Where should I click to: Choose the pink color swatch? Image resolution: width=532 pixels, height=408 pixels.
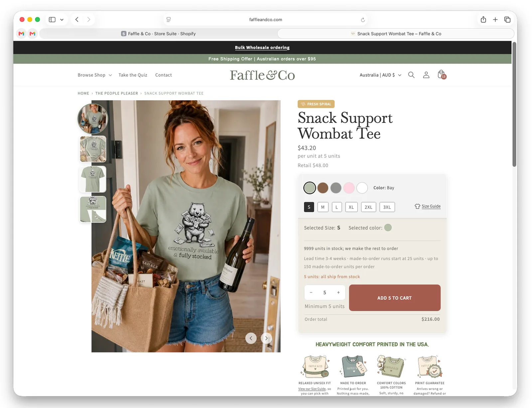pyautogui.click(x=349, y=188)
